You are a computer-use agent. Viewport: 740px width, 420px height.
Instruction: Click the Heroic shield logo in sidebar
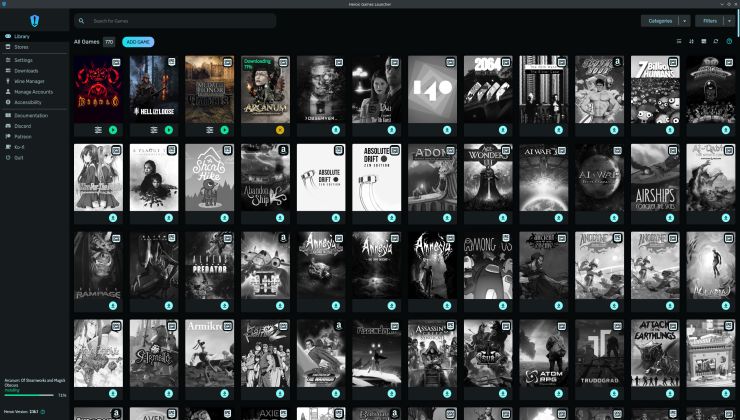click(x=34, y=21)
